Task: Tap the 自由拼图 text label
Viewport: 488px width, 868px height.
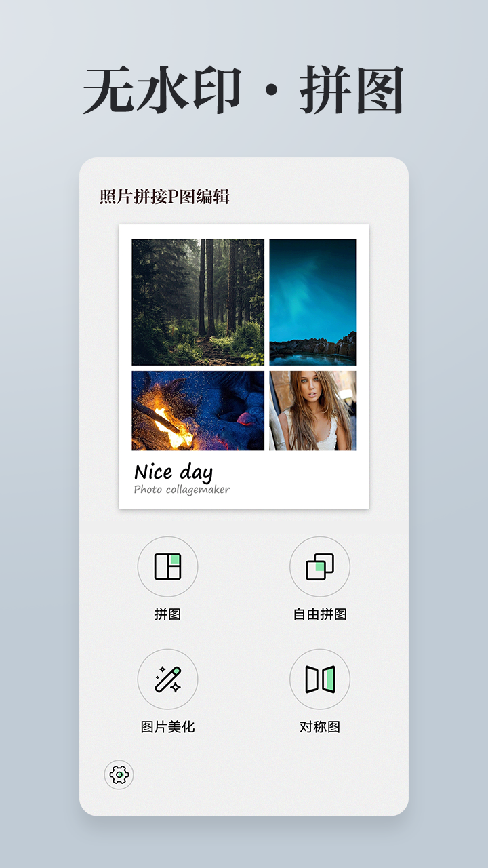Action: click(320, 614)
